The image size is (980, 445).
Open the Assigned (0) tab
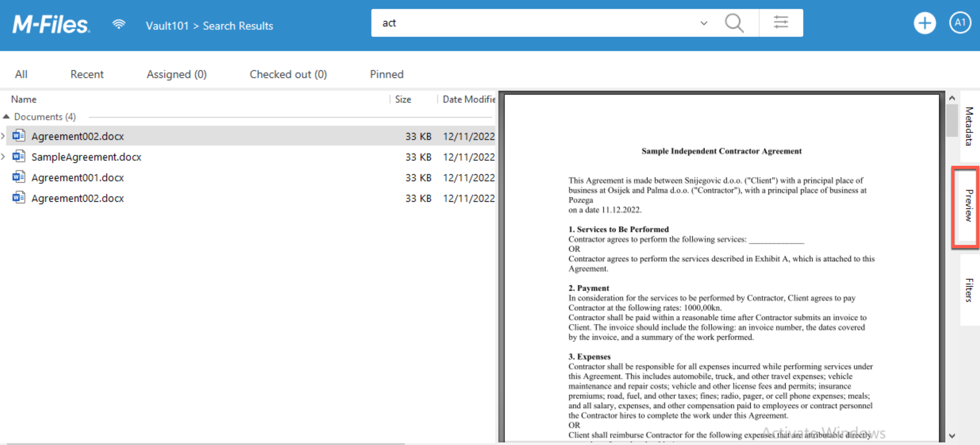176,74
